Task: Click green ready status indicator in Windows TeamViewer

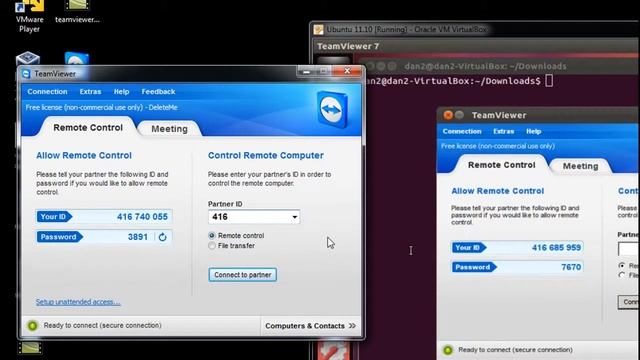Action: click(x=33, y=325)
